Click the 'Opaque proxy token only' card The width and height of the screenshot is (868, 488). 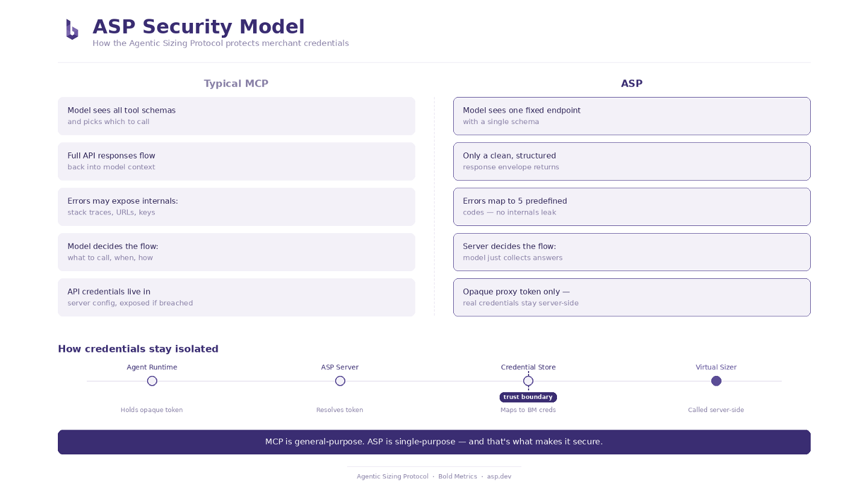[632, 297]
